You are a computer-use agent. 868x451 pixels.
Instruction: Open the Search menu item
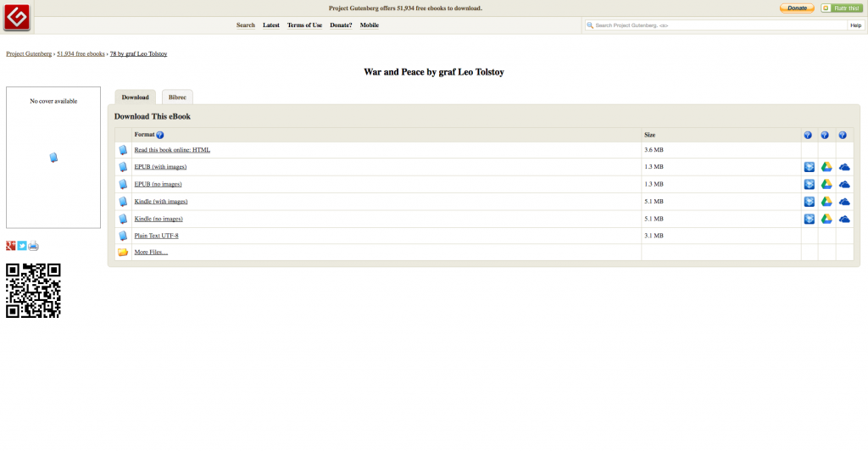tap(246, 25)
